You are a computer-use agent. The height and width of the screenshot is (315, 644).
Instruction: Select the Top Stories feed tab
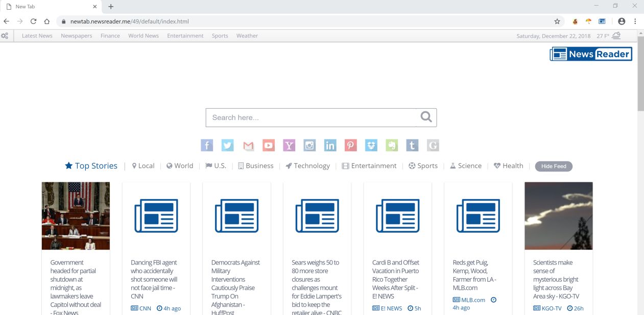pyautogui.click(x=91, y=166)
